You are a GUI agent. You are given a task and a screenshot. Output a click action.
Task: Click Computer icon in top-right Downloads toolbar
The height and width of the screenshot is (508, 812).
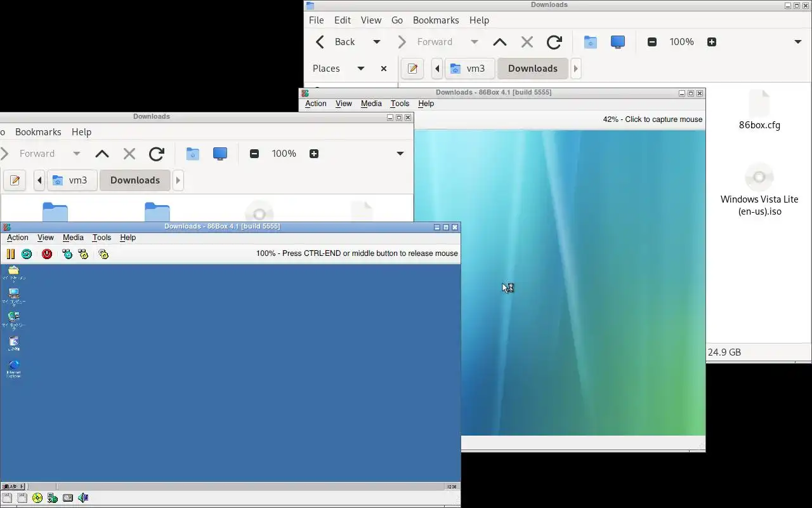pos(618,42)
